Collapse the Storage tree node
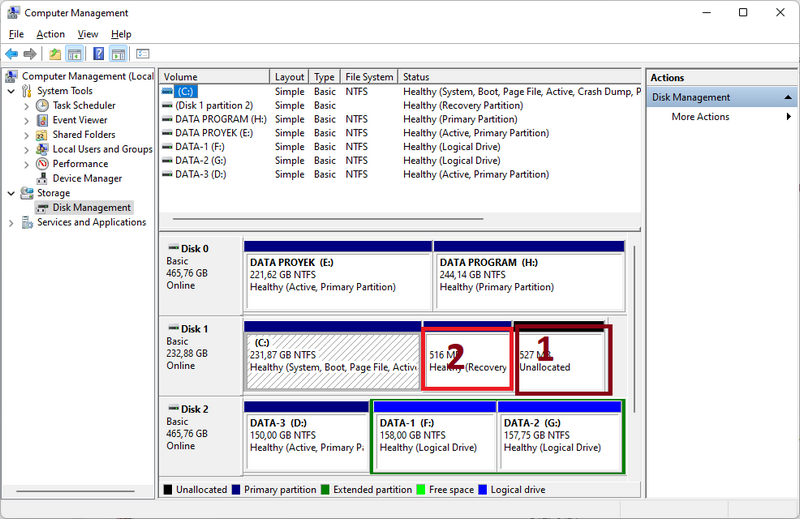Image resolution: width=800 pixels, height=519 pixels. [x=11, y=193]
